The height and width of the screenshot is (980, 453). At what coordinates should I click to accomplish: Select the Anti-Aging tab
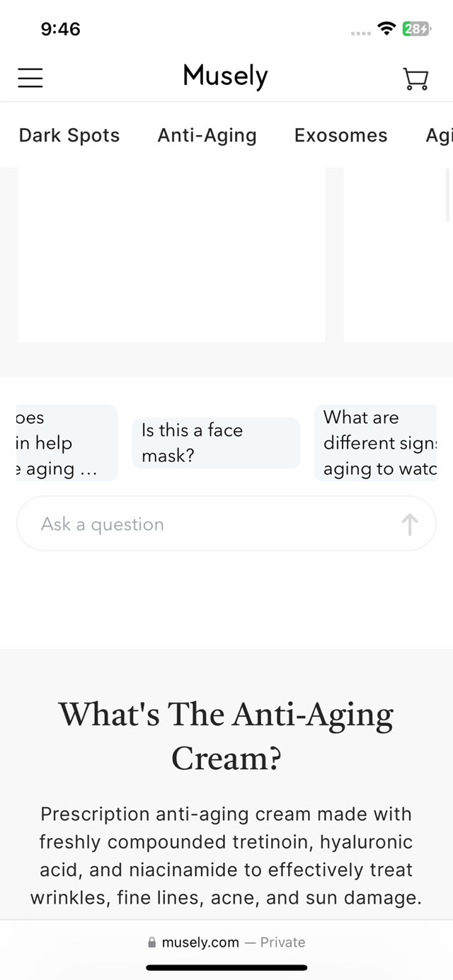(207, 135)
